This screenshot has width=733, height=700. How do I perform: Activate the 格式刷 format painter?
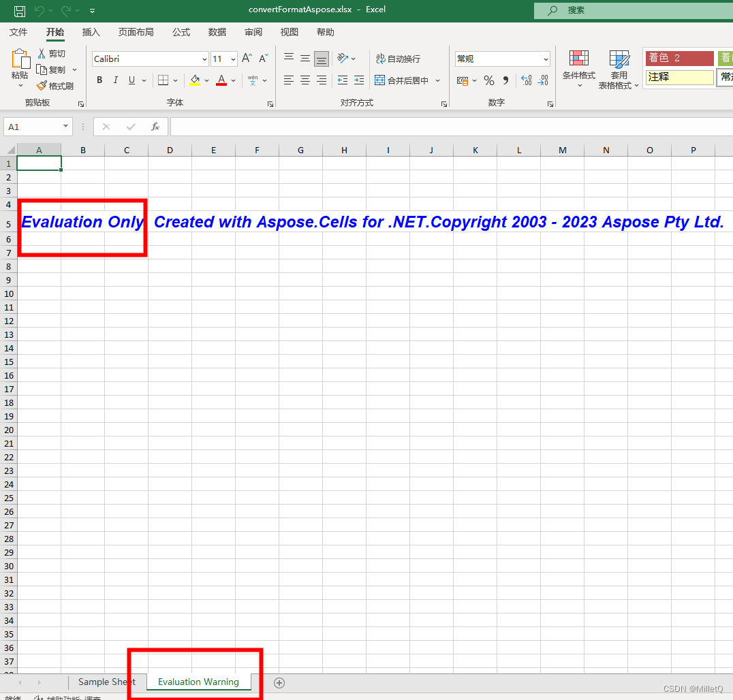(x=55, y=86)
